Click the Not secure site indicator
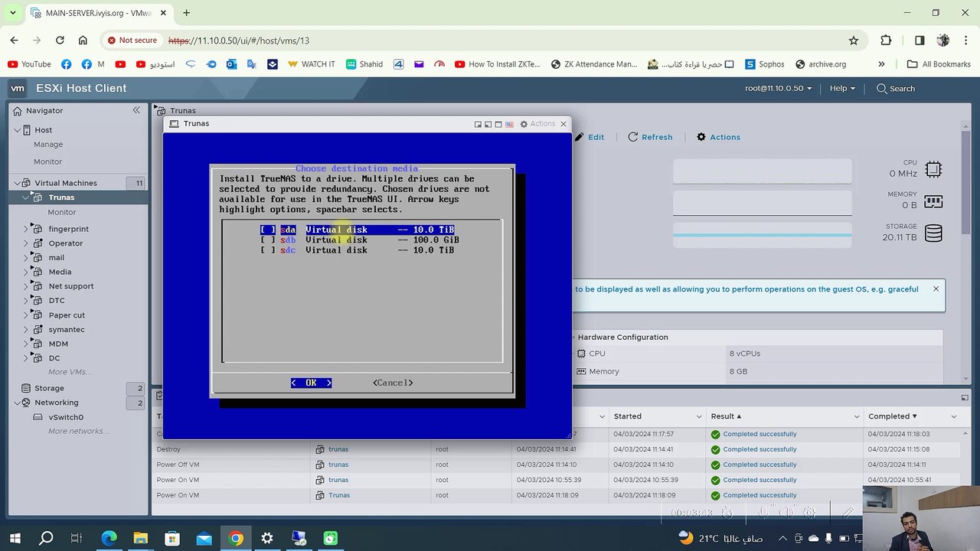 tap(132, 41)
